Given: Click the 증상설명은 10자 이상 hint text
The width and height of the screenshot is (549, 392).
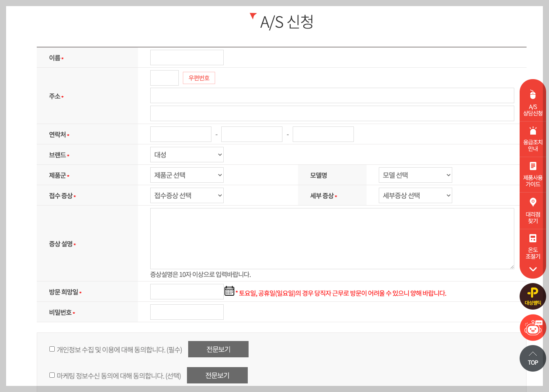Looking at the screenshot, I should pos(200,275).
